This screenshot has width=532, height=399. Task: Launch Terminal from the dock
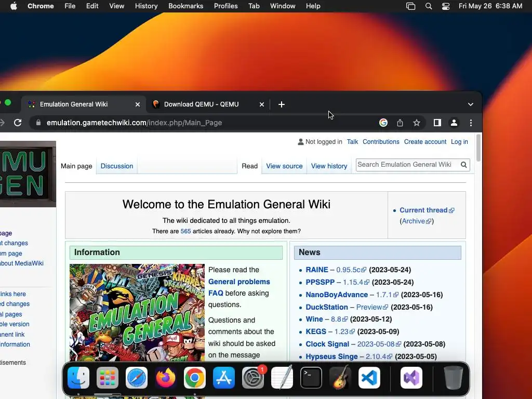click(x=311, y=378)
